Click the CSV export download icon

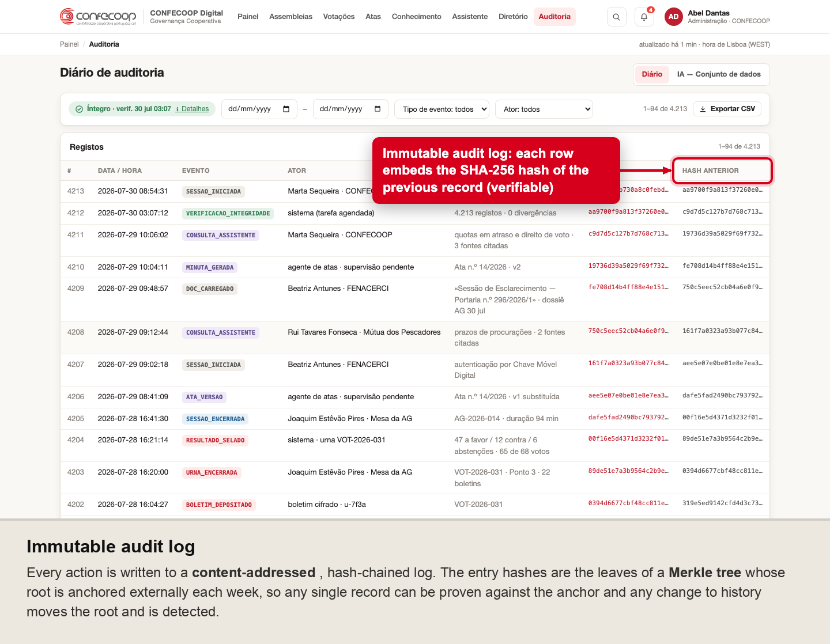click(703, 109)
